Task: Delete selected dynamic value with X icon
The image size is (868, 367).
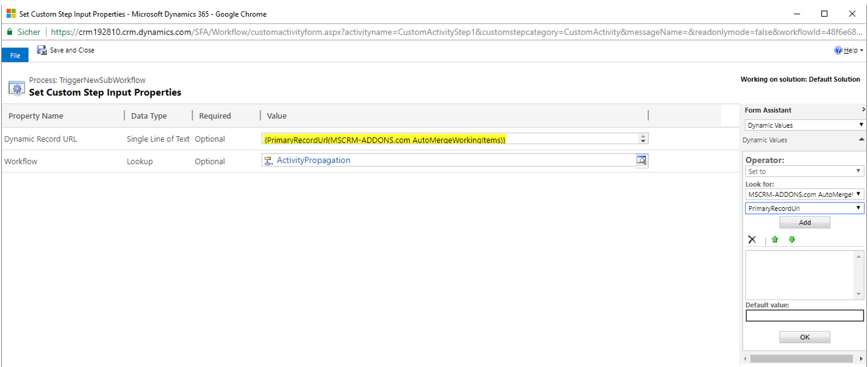Action: click(x=752, y=239)
